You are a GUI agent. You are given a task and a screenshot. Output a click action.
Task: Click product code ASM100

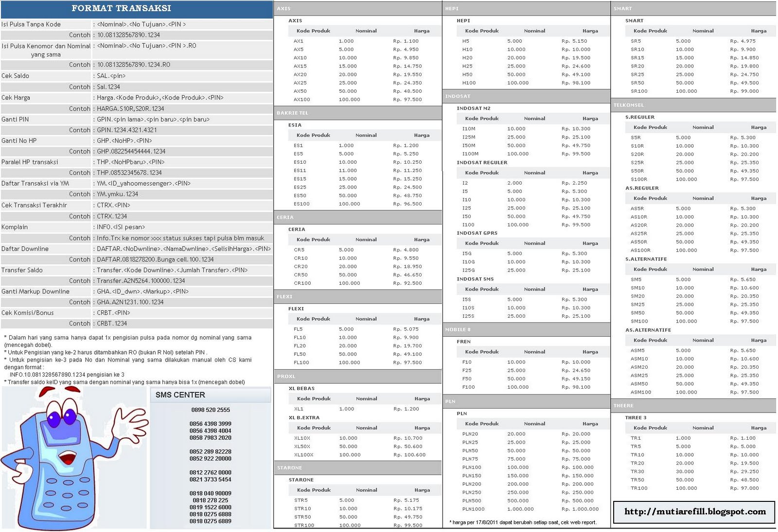641,393
